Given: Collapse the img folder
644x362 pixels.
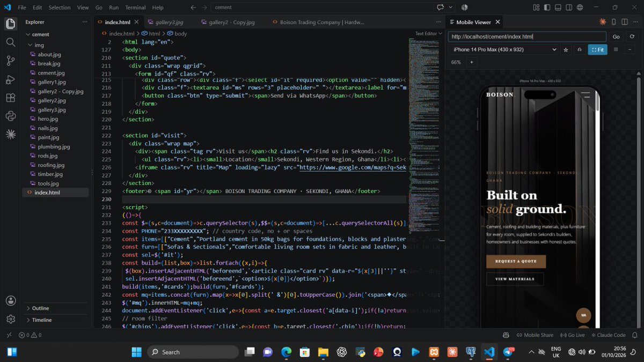Looking at the screenshot, I should (x=31, y=45).
